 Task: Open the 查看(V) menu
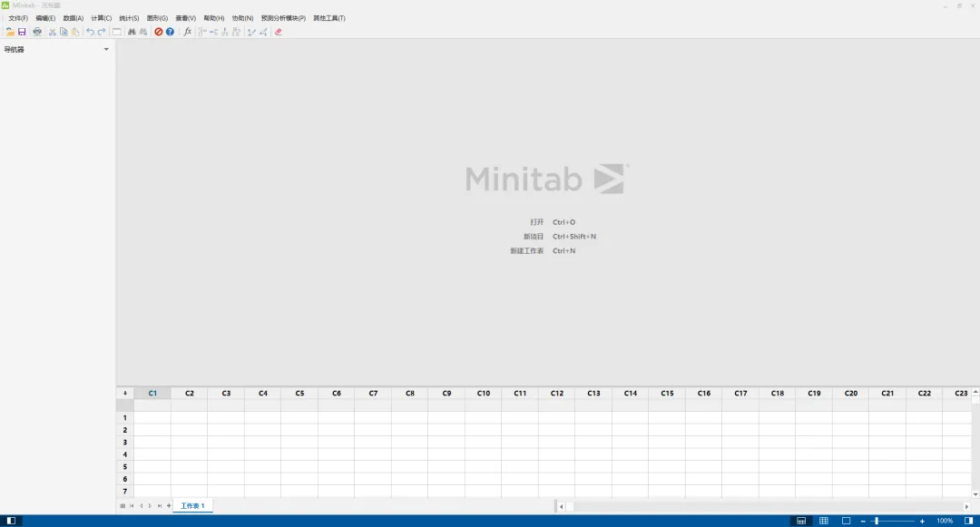(186, 18)
